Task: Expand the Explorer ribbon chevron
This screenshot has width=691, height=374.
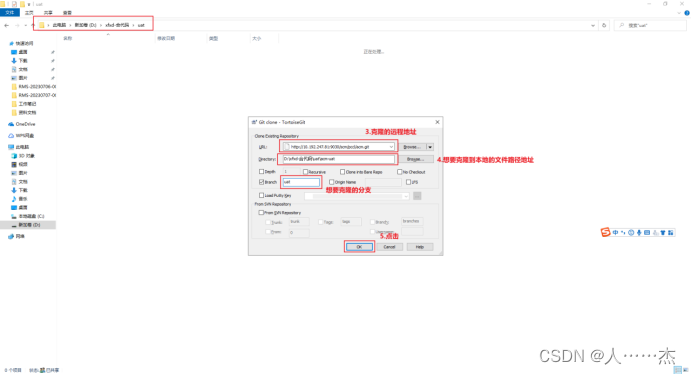Action: pos(679,13)
